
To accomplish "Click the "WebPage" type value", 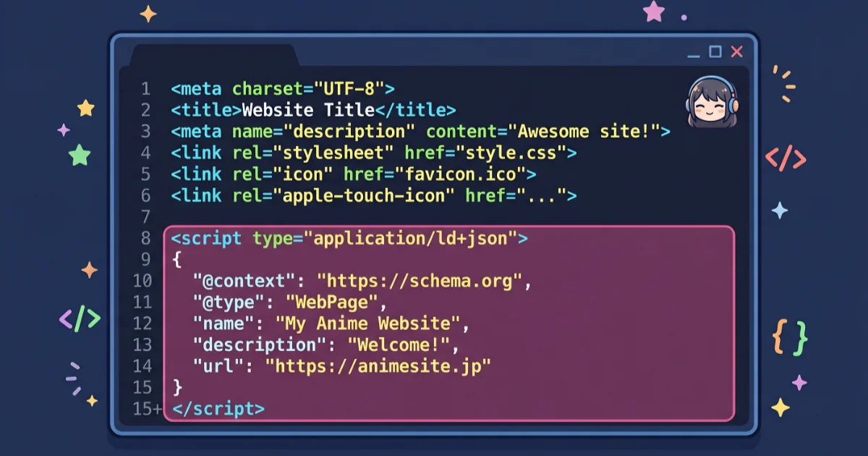I will coord(331,302).
